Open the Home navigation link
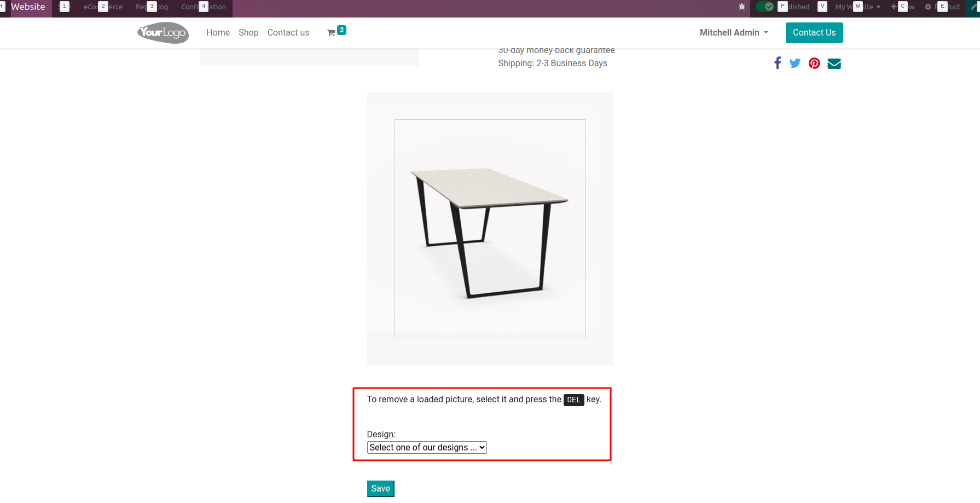Viewport: 980px width, 503px height. pyautogui.click(x=218, y=33)
